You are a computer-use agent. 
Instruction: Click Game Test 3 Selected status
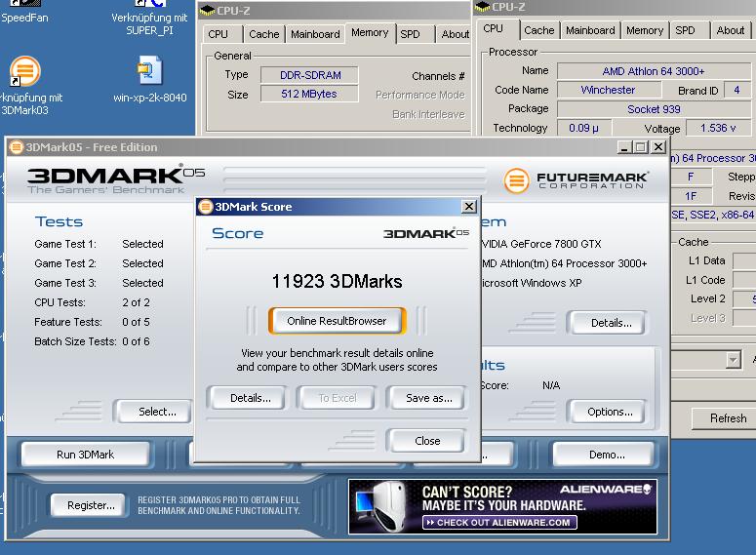pos(142,283)
